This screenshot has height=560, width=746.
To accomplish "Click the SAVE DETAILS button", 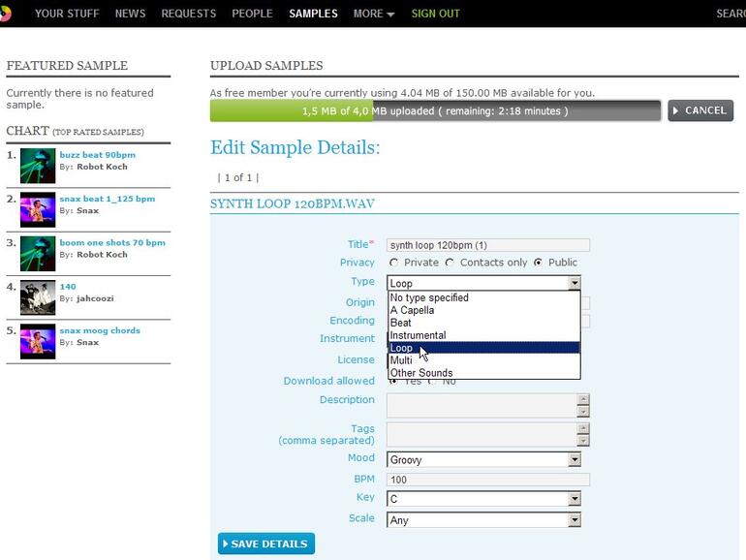I will [x=266, y=544].
